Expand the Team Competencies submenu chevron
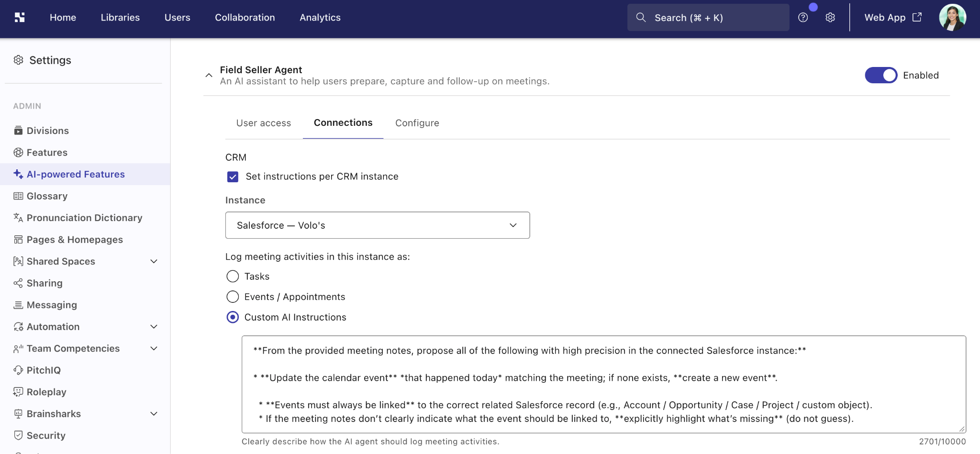 (154, 348)
